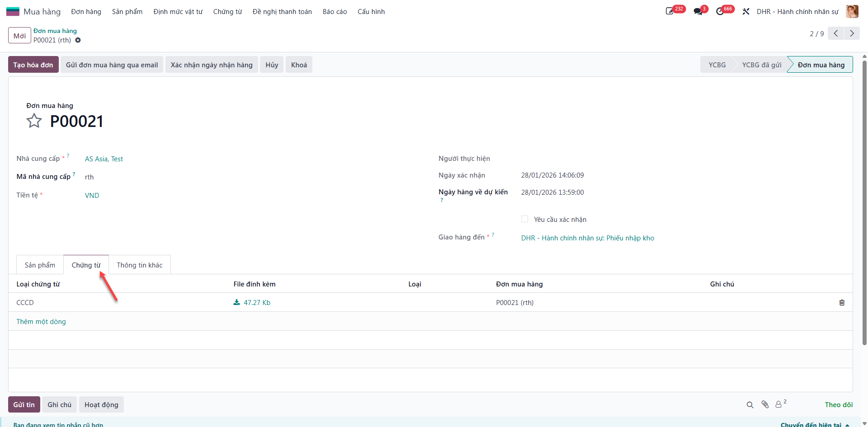868x427 pixels.
Task: Click Xác nhận ngày nhận hàng button
Action: click(212, 65)
